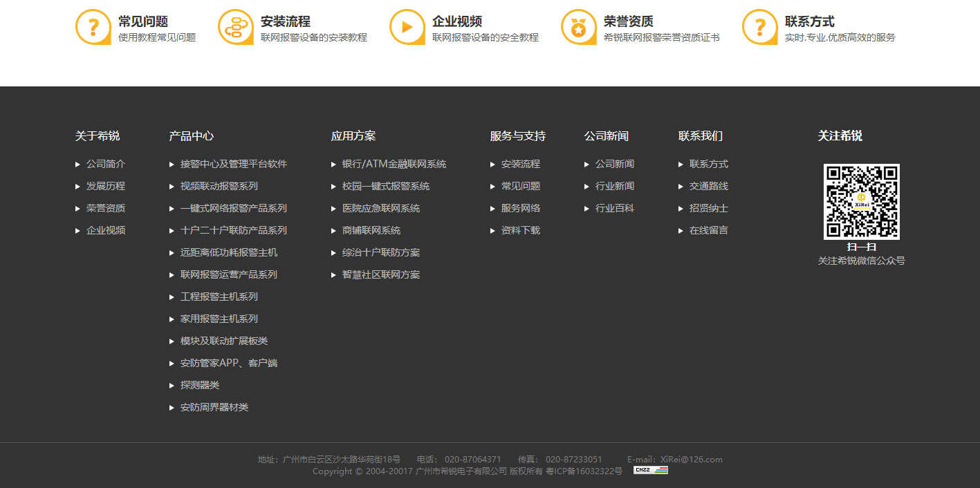Open the 在线留言 page
The height and width of the screenshot is (488, 980).
click(709, 230)
